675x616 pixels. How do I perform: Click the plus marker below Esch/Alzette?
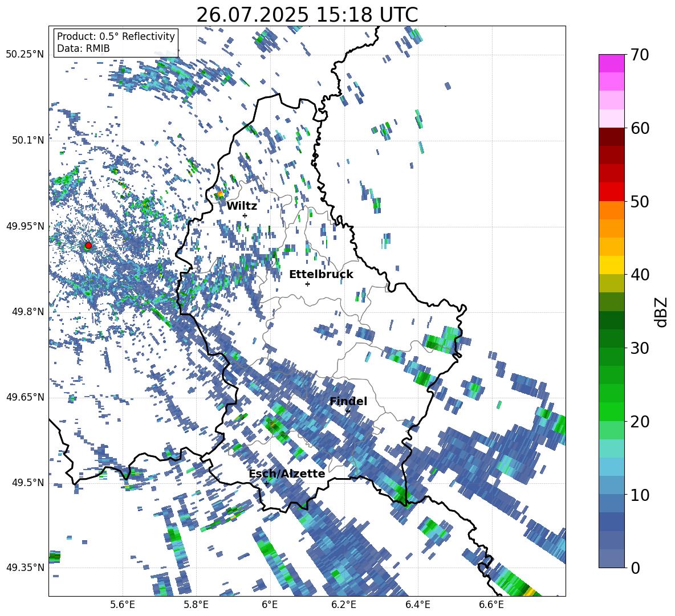[x=266, y=483]
